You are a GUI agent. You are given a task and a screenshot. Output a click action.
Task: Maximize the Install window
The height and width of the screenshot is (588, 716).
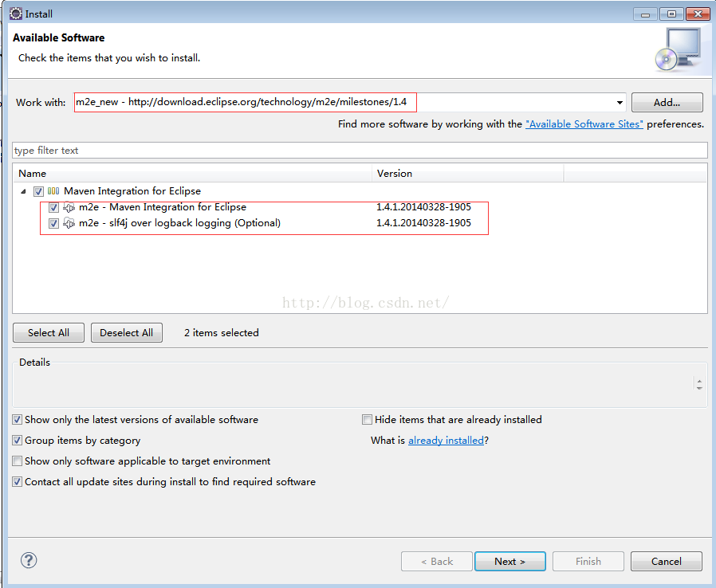coord(671,14)
